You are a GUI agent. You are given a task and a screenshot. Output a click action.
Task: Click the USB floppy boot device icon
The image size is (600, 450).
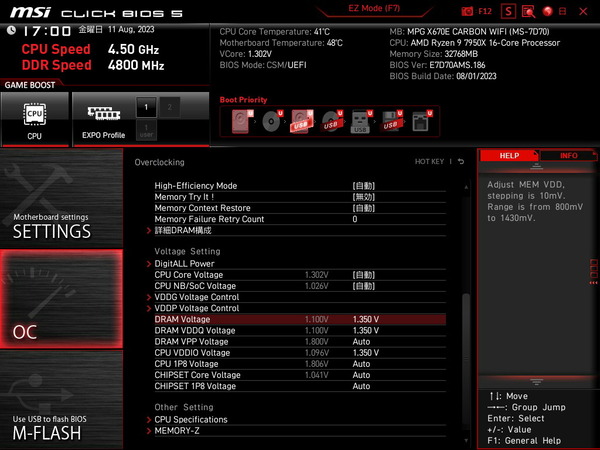pyautogui.click(x=391, y=121)
